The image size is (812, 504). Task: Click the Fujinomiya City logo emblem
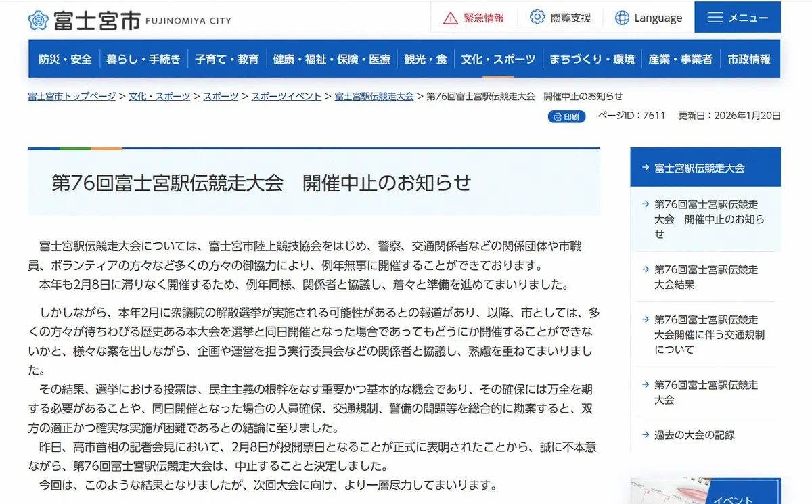tap(38, 20)
